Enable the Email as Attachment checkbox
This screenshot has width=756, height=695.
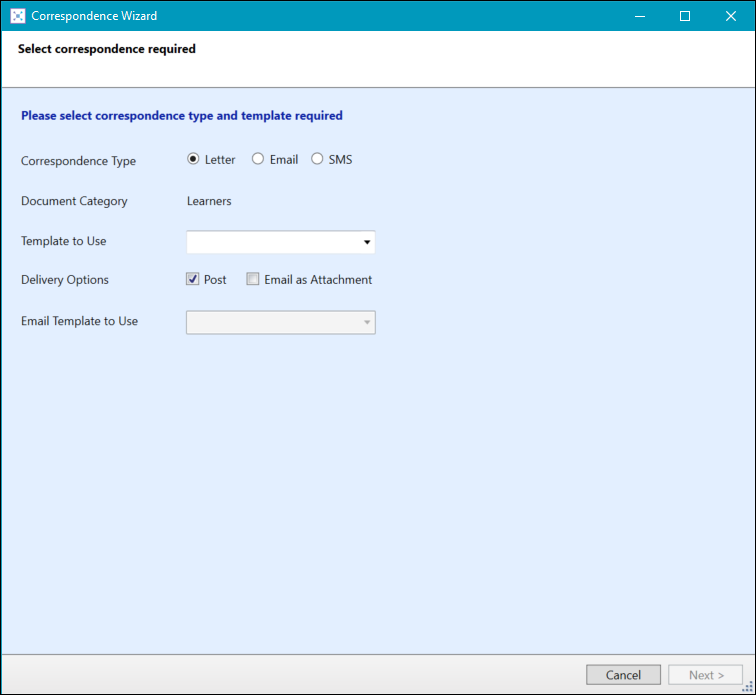pos(253,280)
